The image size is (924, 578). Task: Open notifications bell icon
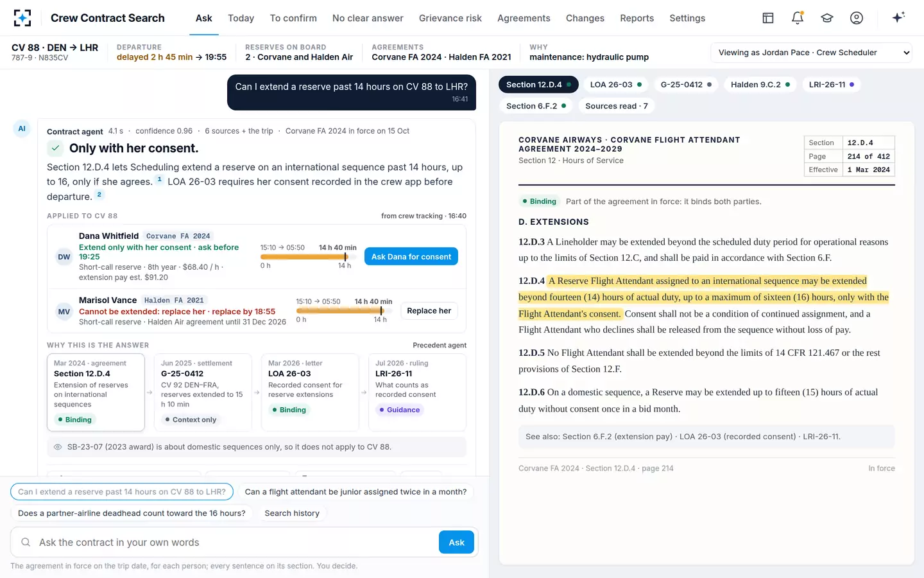[x=798, y=18]
